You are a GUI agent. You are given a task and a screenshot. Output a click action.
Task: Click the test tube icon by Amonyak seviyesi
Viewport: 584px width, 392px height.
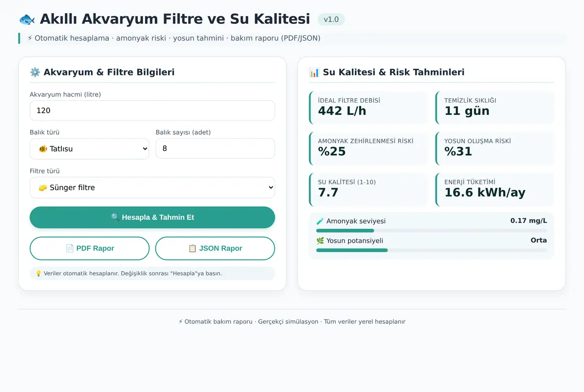coord(320,221)
